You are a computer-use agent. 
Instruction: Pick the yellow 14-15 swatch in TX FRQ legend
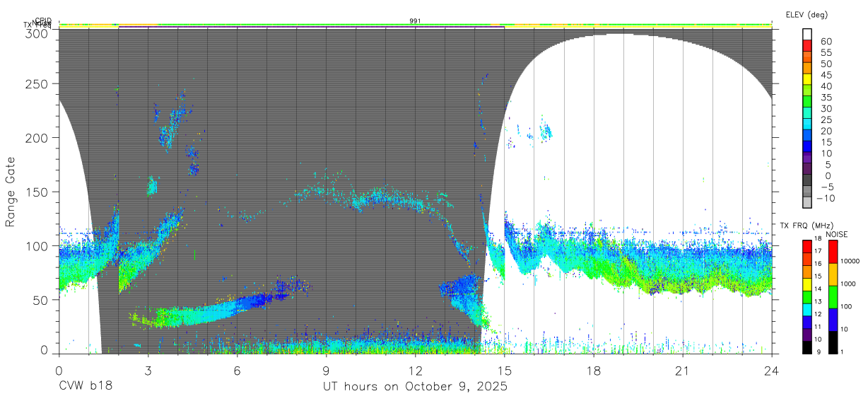pyautogui.click(x=807, y=284)
